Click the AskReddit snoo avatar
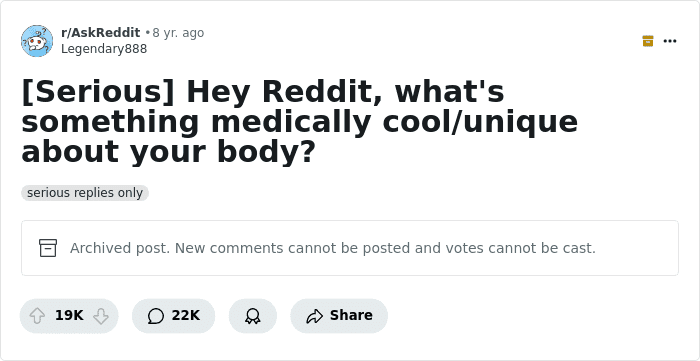Image resolution: width=700 pixels, height=361 pixels. pyautogui.click(x=37, y=41)
